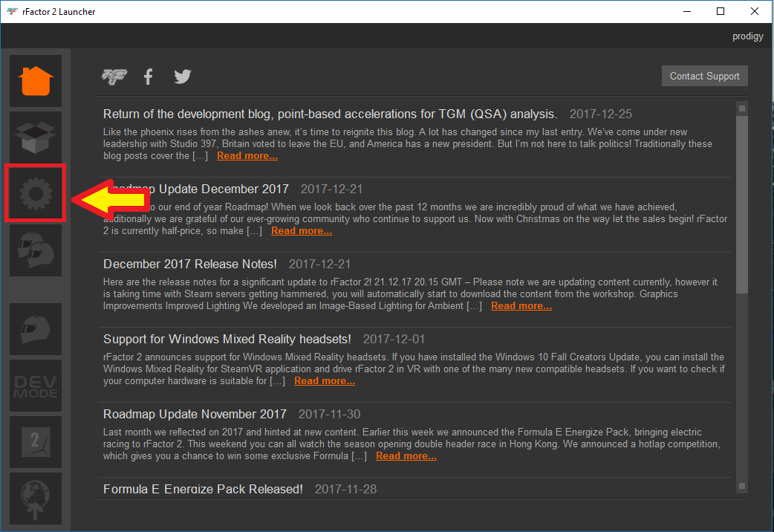Image resolution: width=774 pixels, height=532 pixels.
Task: Open the content package box icon
Action: [x=36, y=137]
